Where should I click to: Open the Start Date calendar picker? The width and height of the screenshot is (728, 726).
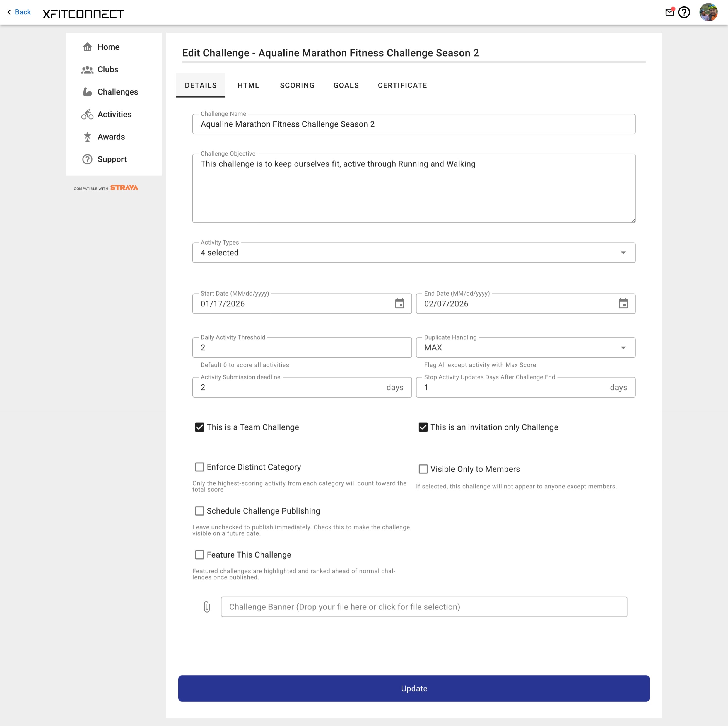click(400, 304)
